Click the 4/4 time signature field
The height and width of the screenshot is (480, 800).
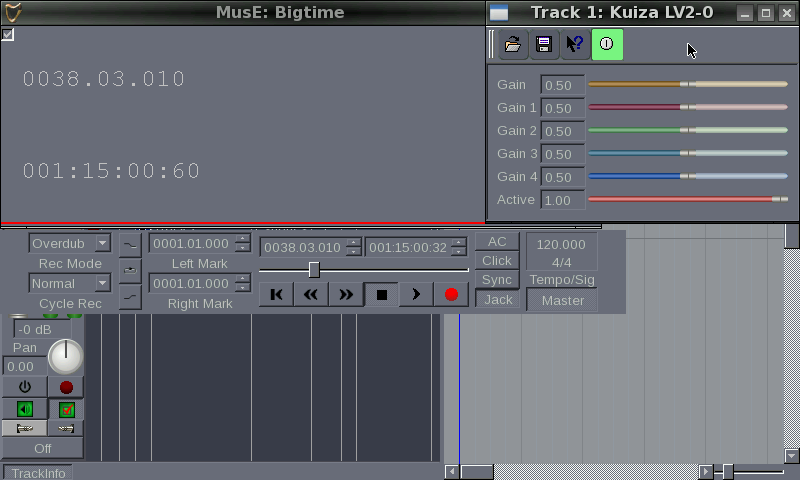point(561,262)
